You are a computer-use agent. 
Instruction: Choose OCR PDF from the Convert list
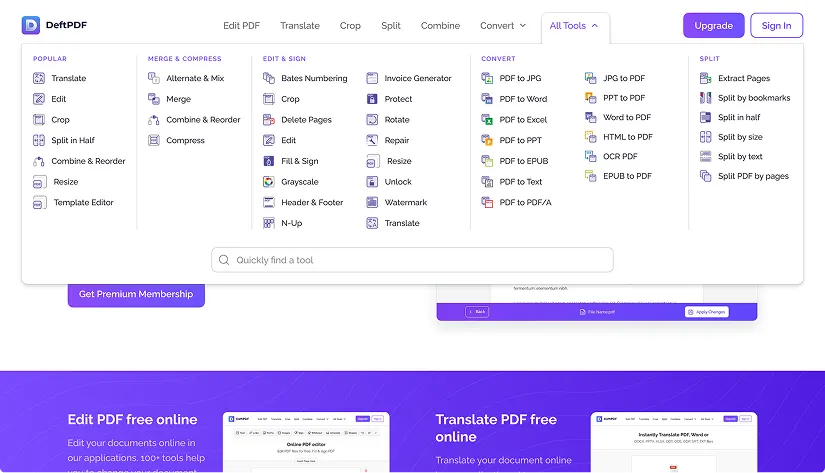coord(619,156)
